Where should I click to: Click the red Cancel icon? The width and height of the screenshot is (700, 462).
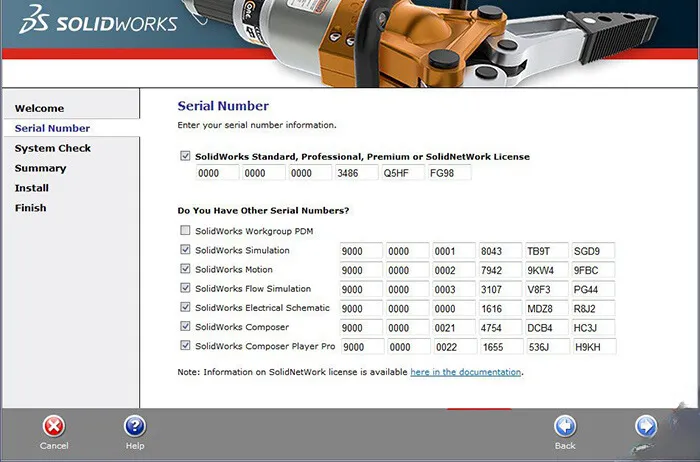point(54,426)
